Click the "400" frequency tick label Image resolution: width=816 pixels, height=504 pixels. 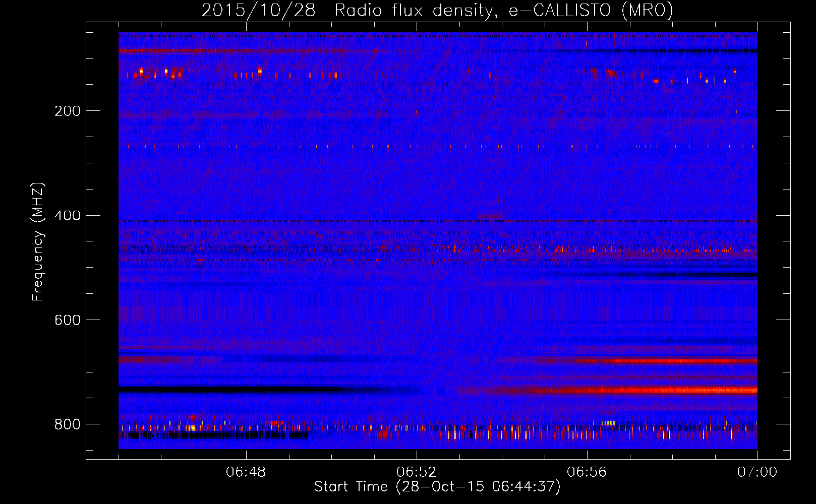click(67, 216)
